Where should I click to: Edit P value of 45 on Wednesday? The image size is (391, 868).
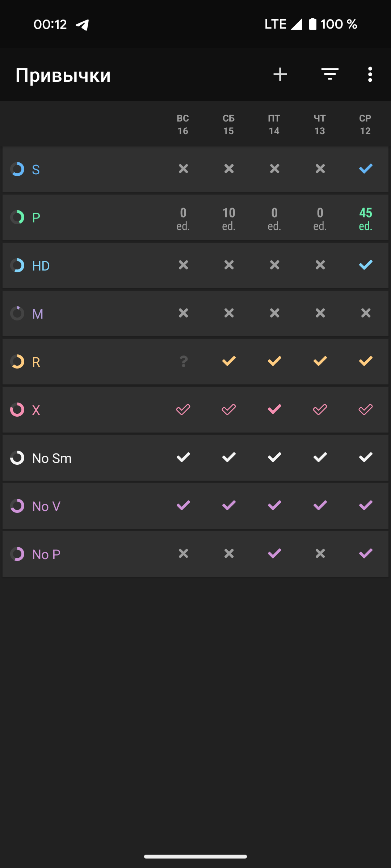coord(366,218)
